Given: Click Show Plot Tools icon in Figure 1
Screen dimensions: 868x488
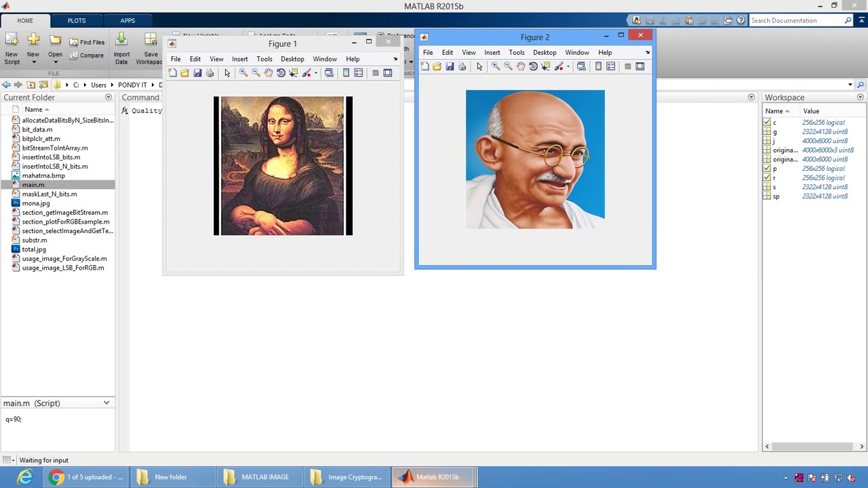Looking at the screenshot, I should pos(388,73).
